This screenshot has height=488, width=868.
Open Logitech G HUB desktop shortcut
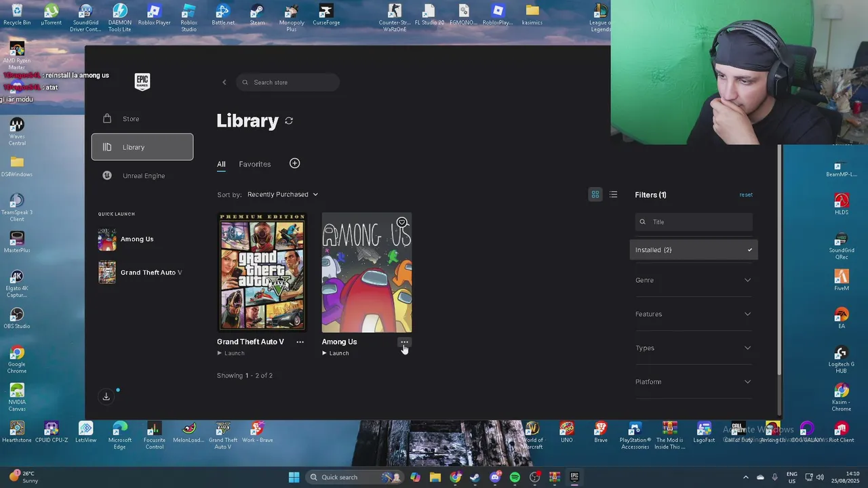point(842,359)
